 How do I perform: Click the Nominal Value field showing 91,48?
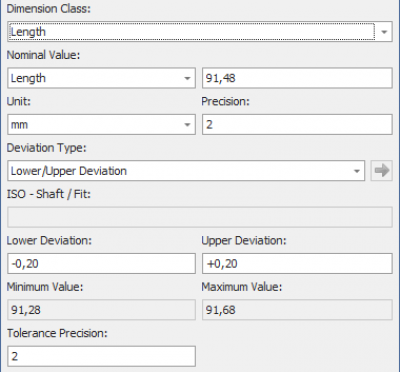click(297, 78)
